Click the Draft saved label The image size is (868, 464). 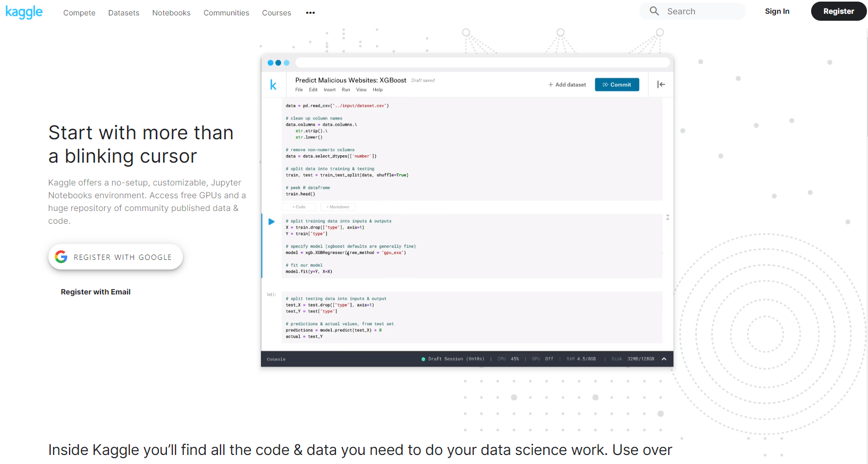(423, 81)
